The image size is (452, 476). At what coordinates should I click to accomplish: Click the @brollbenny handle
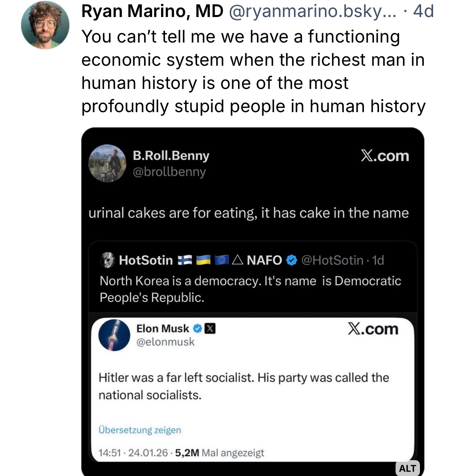(169, 172)
